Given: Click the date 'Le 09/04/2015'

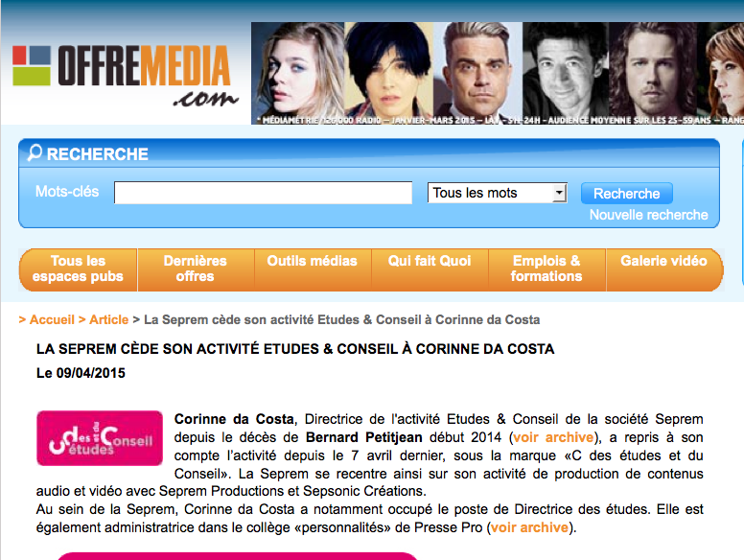Looking at the screenshot, I should [81, 373].
